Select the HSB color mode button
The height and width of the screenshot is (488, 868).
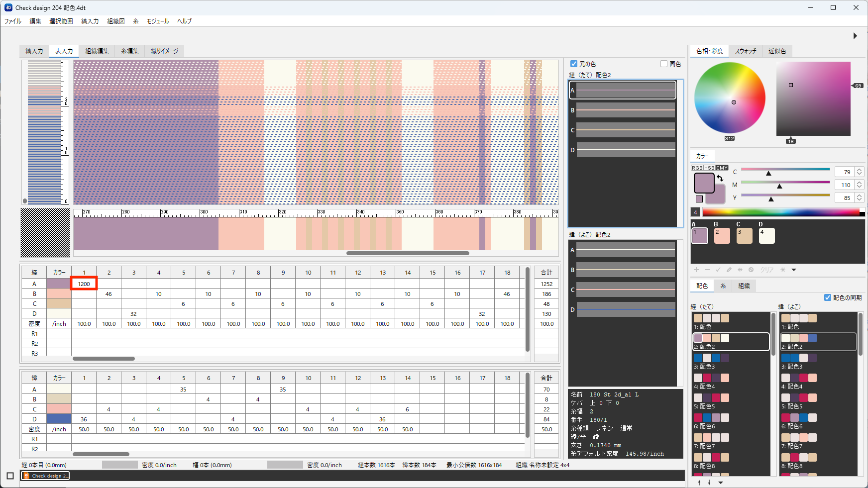click(x=709, y=168)
